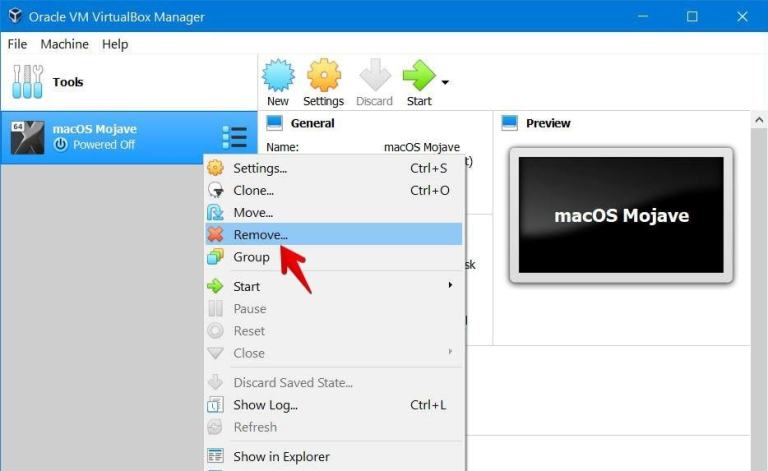This screenshot has width=768, height=471.
Task: Open the File menu
Action: pyautogui.click(x=17, y=44)
